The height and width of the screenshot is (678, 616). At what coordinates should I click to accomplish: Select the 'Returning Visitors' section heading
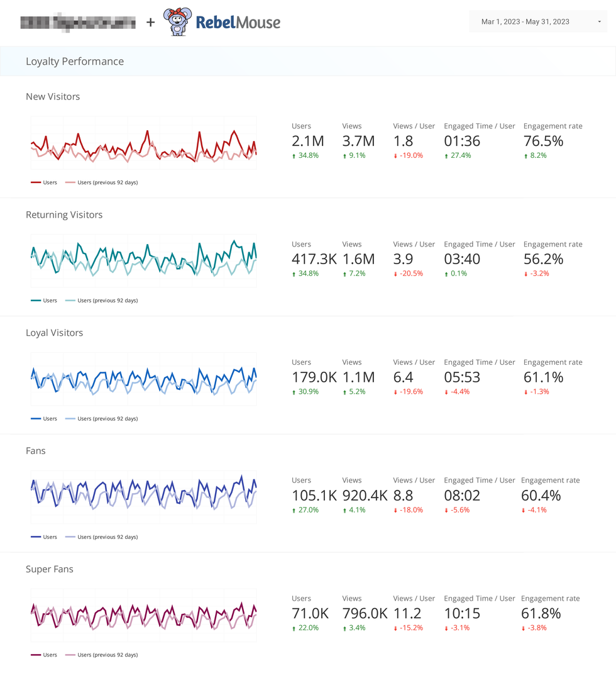(64, 214)
